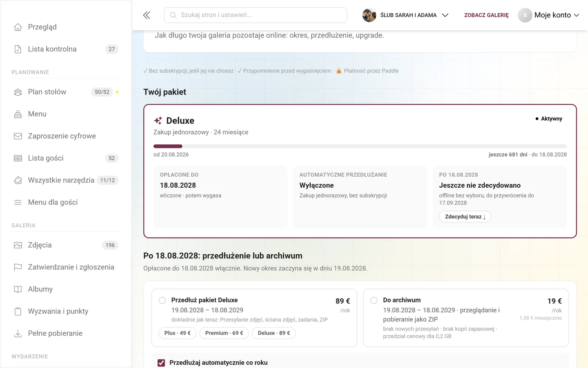The height and width of the screenshot is (368, 588).
Task: Click the search magnifier icon
Action: click(173, 15)
